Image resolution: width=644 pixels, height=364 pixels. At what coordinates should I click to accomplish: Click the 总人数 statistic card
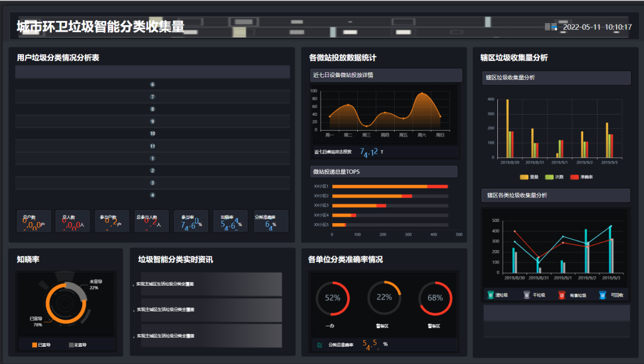tap(73, 221)
